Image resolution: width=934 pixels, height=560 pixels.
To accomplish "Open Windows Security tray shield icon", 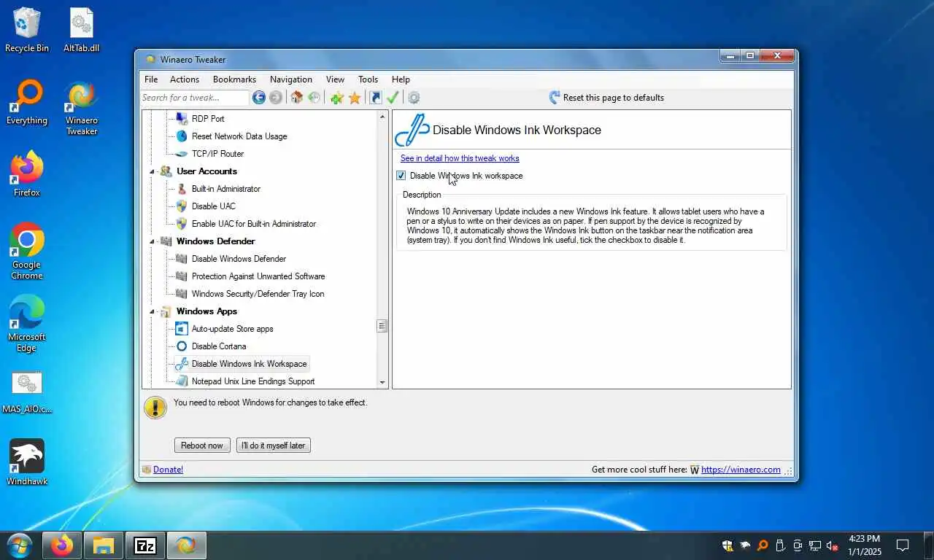I will [x=727, y=545].
